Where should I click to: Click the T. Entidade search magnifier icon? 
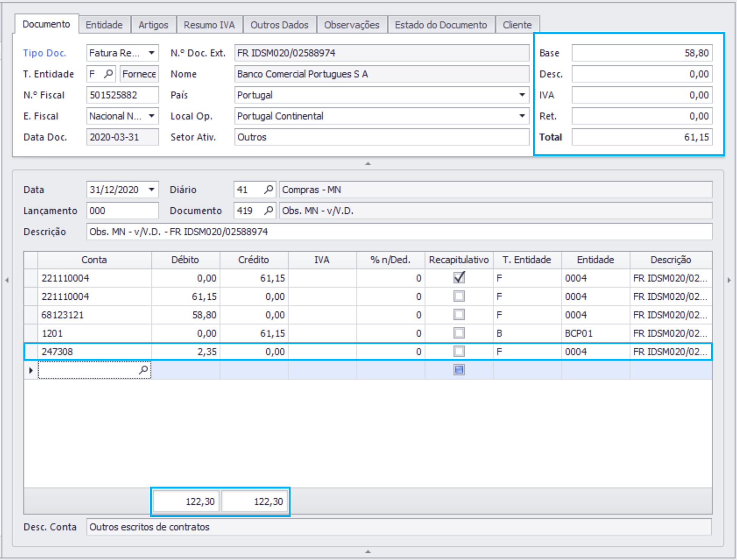coord(109,74)
